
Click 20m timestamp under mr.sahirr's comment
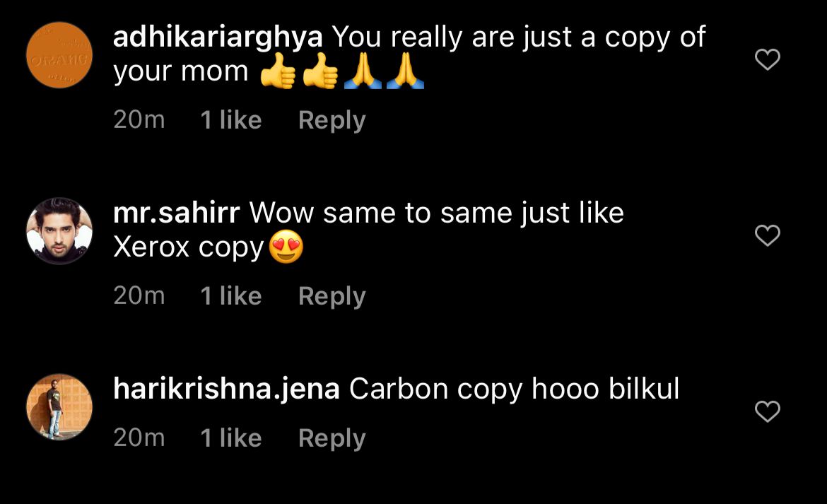139,296
